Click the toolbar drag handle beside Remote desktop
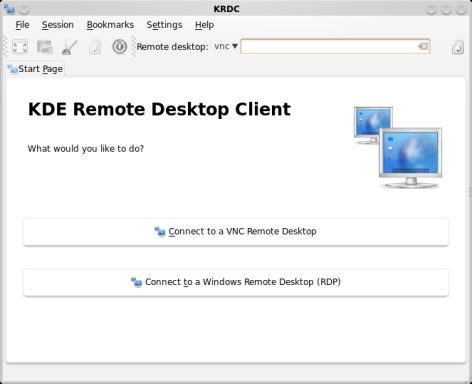Image resolution: width=472 pixels, height=384 pixels. [x=134, y=46]
